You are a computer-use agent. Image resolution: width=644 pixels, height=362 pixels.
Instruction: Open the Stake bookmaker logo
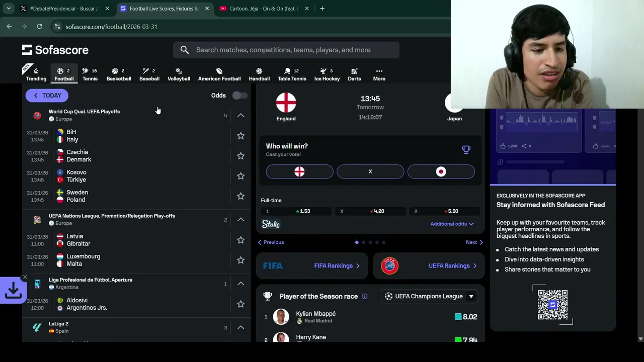click(x=271, y=224)
